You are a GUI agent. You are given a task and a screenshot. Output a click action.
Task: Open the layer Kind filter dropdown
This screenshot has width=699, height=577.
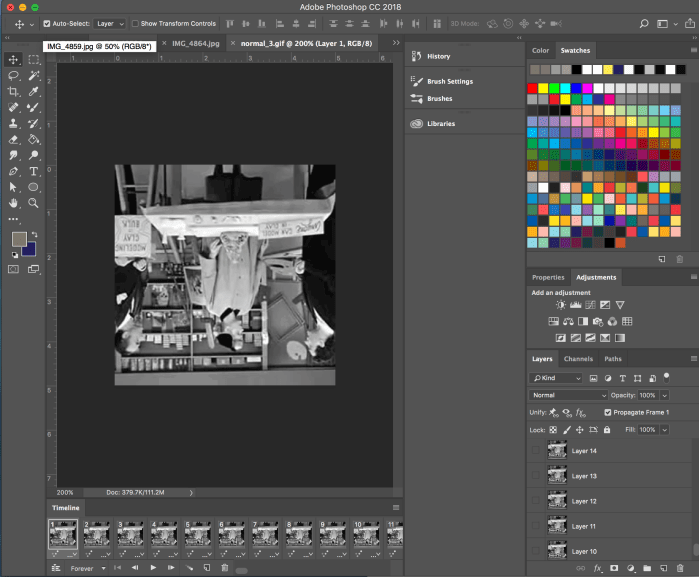click(556, 378)
